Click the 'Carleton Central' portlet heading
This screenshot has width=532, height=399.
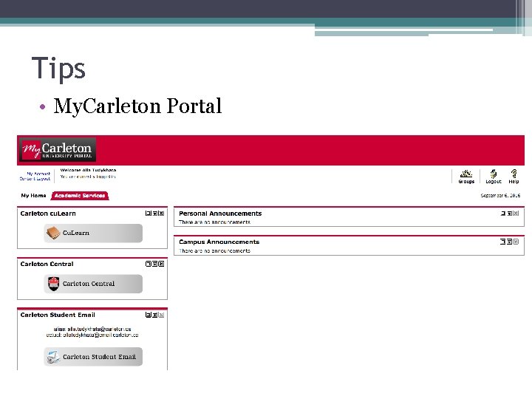47,264
